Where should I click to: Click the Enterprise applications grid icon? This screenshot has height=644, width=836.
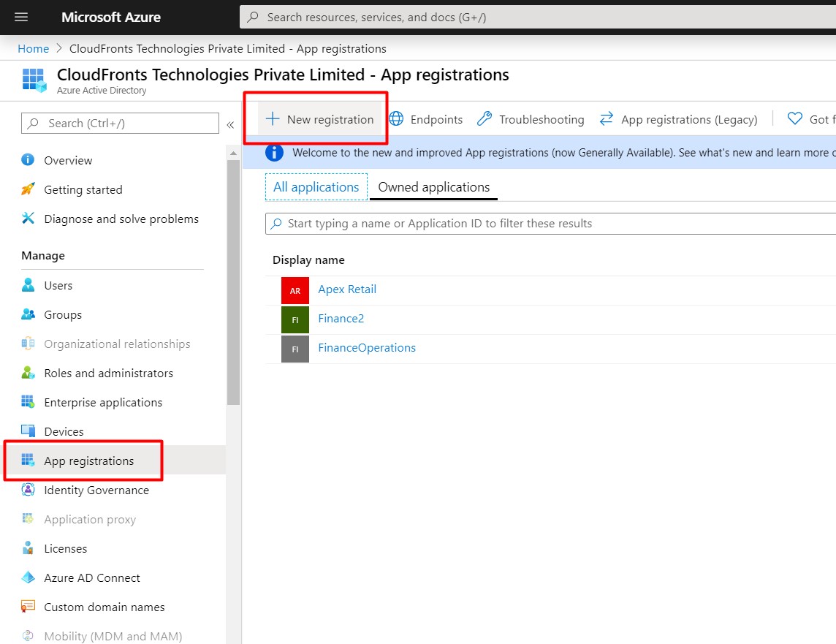(x=28, y=402)
